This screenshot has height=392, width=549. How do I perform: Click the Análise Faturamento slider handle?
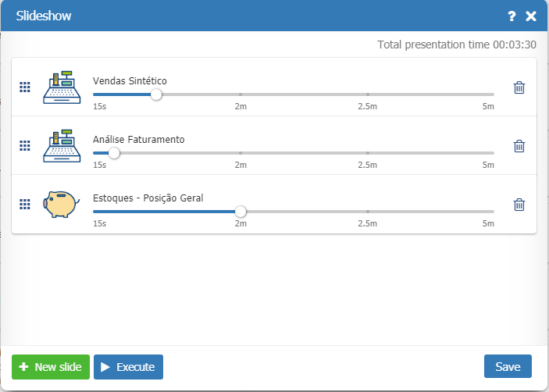[114, 153]
